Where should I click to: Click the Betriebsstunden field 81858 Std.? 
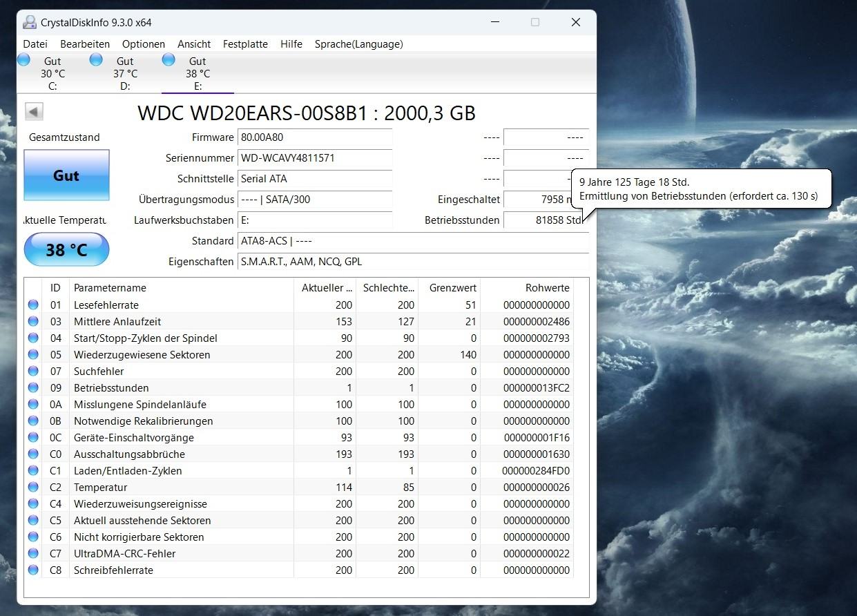(546, 220)
